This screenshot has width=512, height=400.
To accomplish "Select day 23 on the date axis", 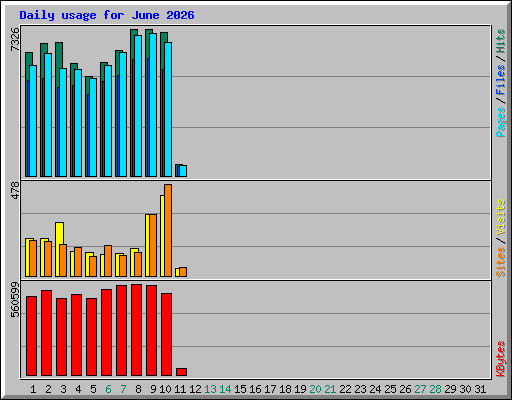I will point(360,389).
